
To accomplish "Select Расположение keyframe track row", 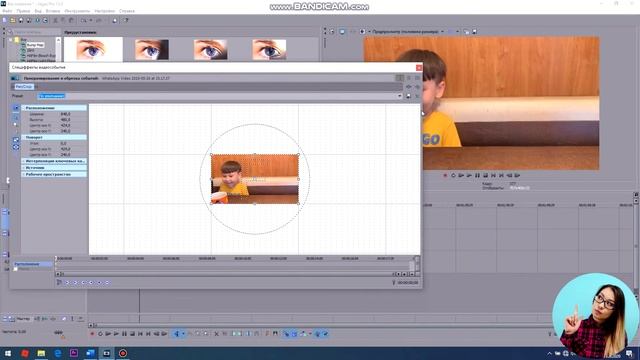I will pyautogui.click(x=33, y=264).
